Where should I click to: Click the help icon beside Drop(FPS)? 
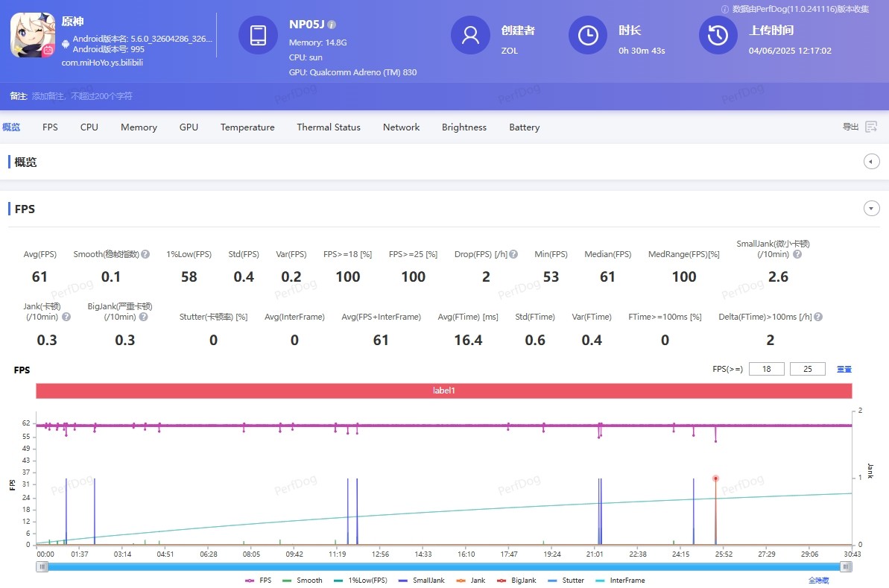point(513,254)
